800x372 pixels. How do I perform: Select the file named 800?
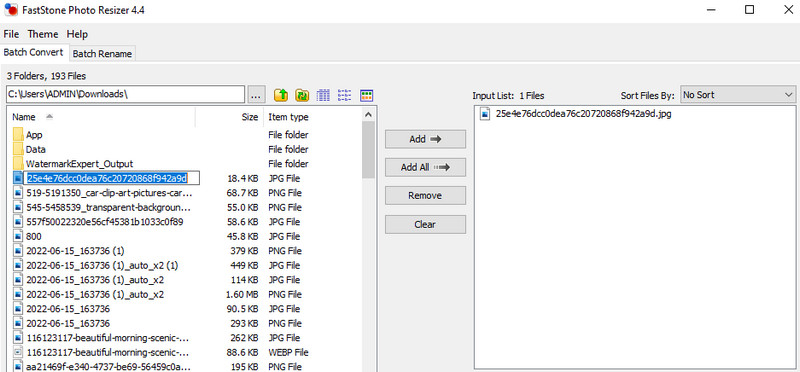click(34, 236)
